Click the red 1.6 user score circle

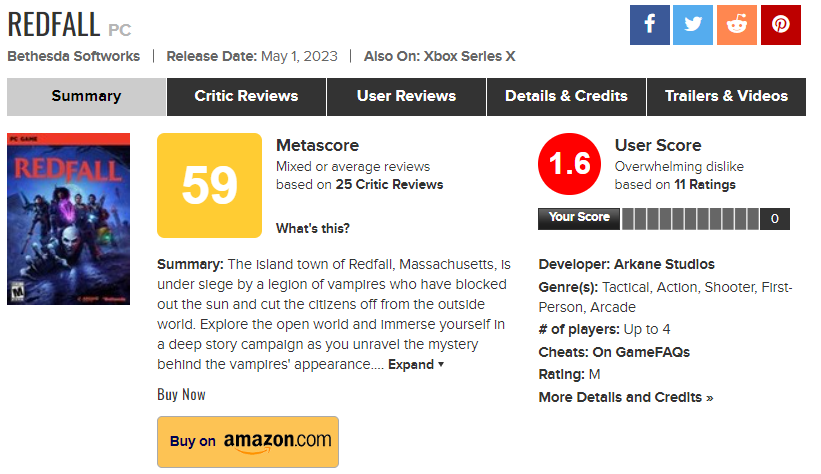(x=569, y=164)
